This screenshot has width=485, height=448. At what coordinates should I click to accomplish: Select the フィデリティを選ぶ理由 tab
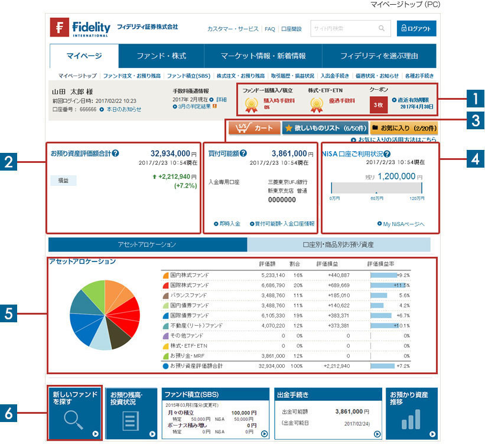(379, 56)
